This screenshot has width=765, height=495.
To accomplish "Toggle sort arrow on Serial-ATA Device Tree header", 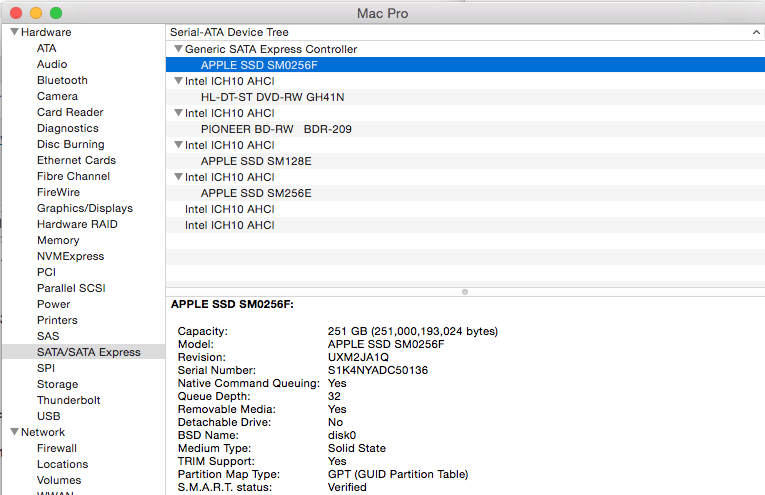I will 756,32.
